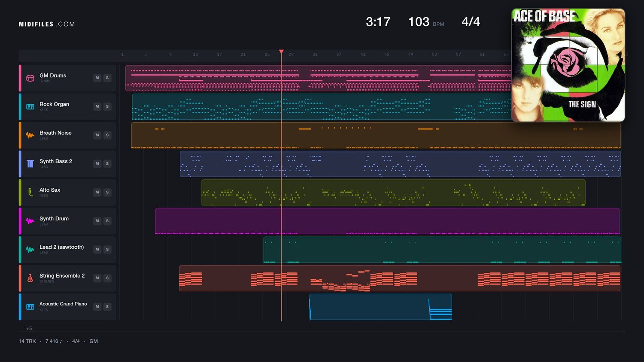Solo the String Ensemble 2 track
This screenshot has height=362, width=644.
coord(107,278)
